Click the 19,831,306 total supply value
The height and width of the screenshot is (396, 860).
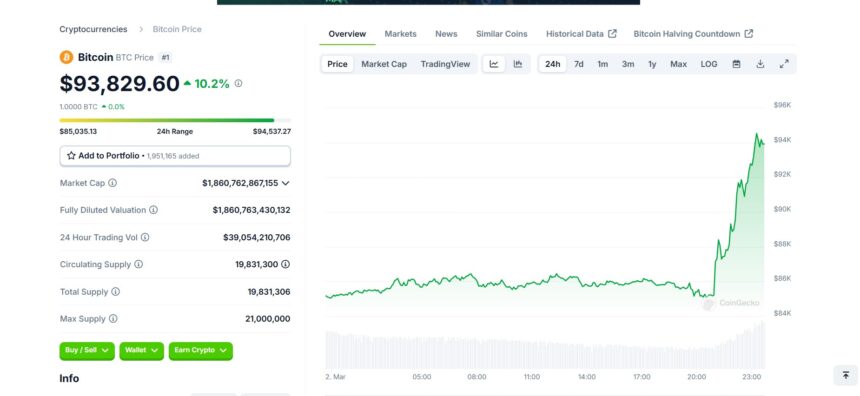[x=269, y=292]
